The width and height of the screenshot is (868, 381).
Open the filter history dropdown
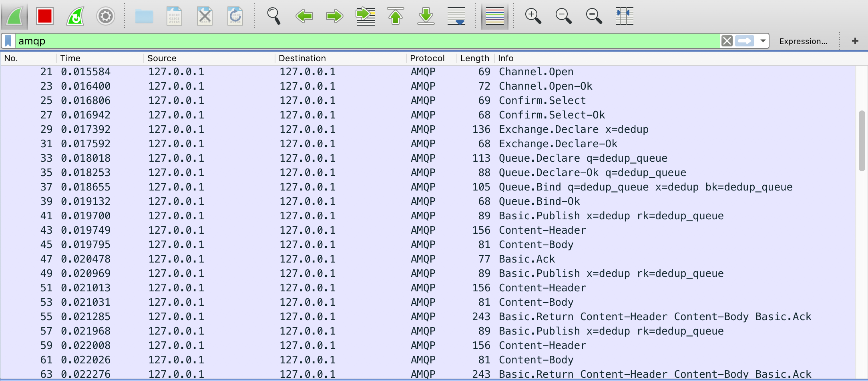coord(763,40)
